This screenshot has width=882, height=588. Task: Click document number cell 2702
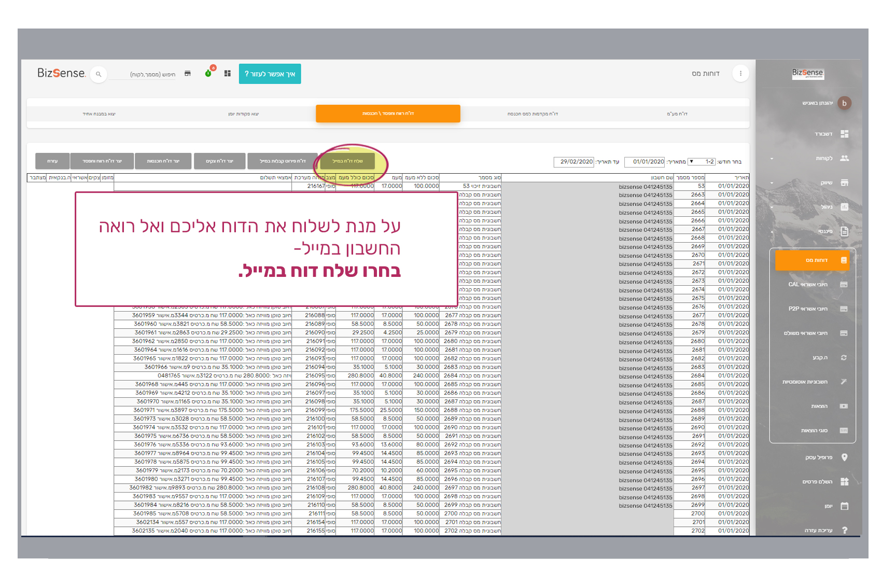pos(690,531)
